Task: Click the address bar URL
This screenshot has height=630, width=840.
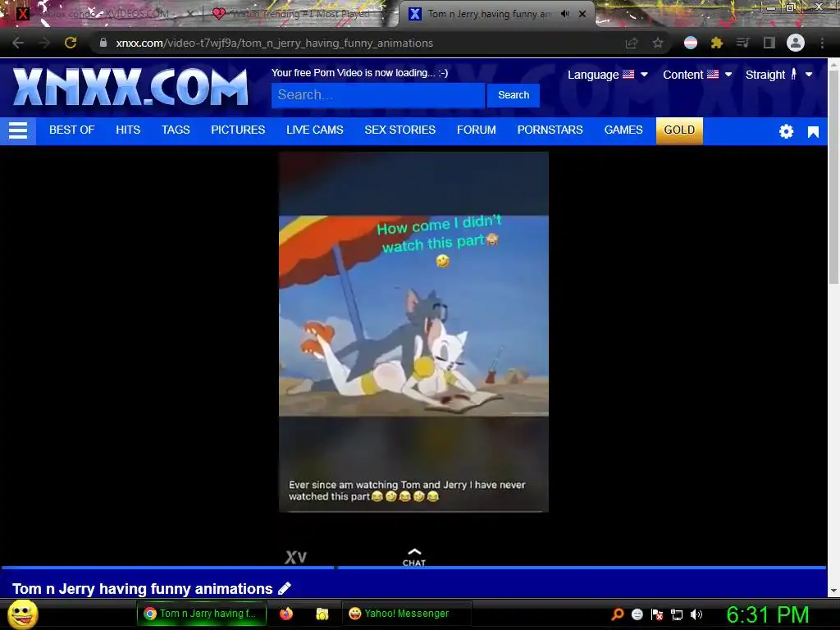Action: [x=274, y=43]
